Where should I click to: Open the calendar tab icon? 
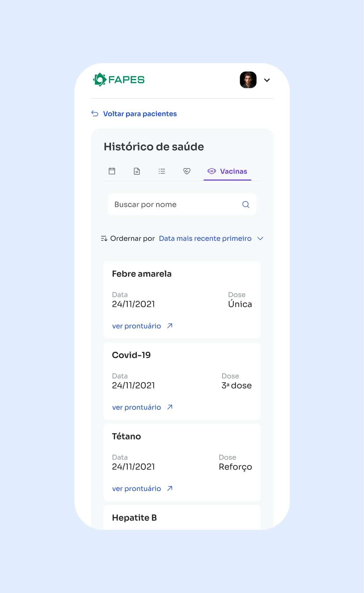112,171
